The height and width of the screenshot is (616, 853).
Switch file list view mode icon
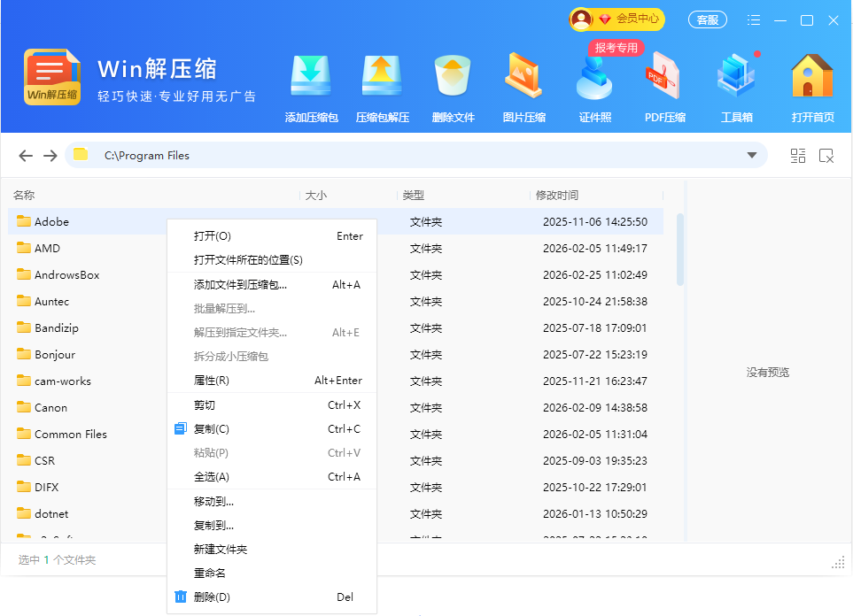tap(798, 156)
